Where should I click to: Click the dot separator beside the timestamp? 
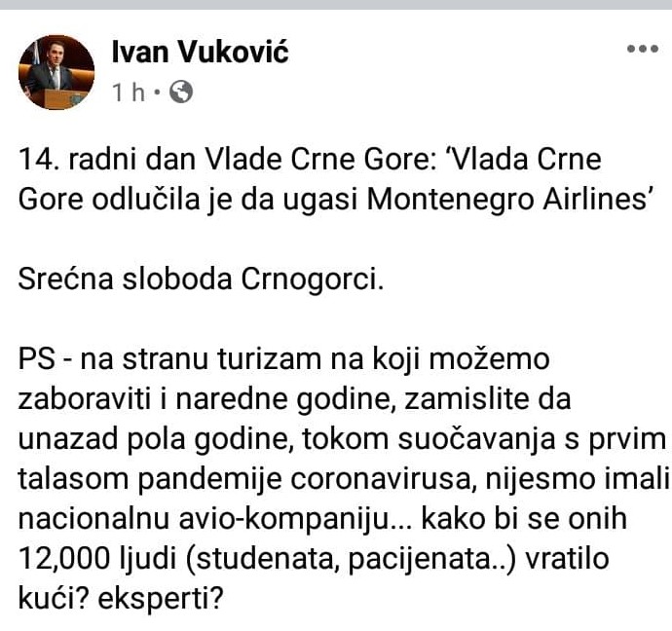pyautogui.click(x=157, y=92)
